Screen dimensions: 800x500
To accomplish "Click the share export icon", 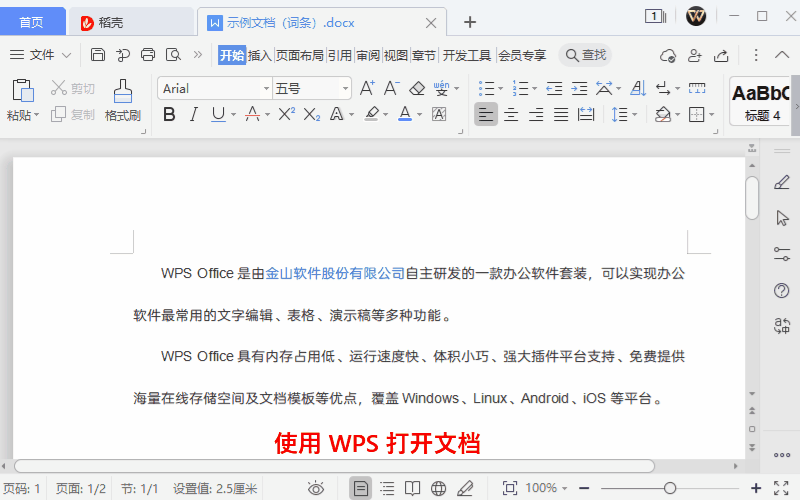I will pos(721,55).
